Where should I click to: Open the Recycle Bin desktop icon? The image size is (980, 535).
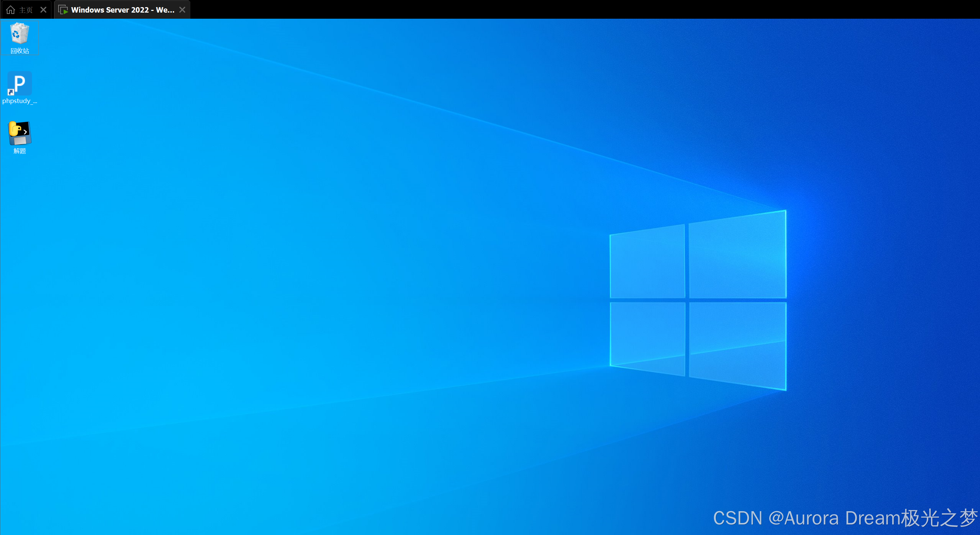tap(19, 33)
